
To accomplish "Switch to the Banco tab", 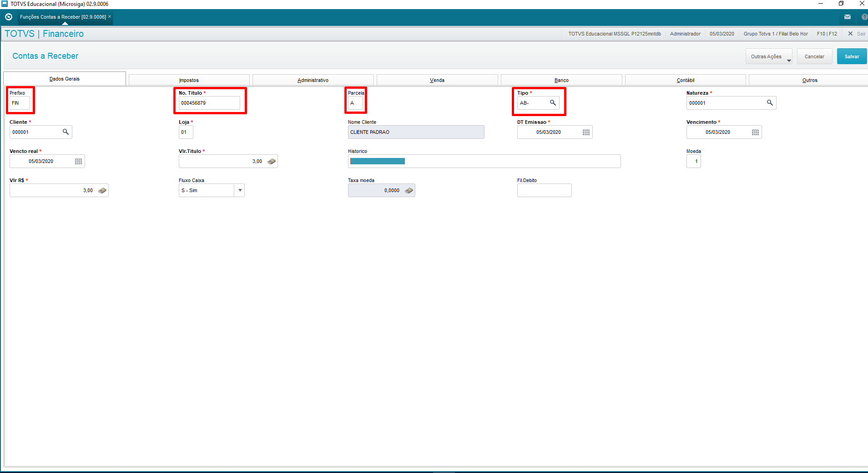I will click(561, 80).
